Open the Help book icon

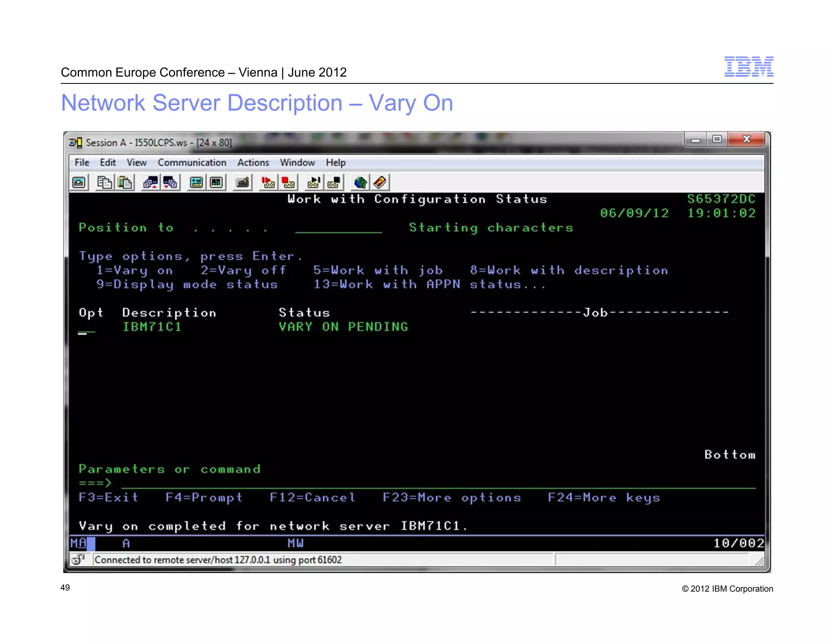[x=380, y=182]
